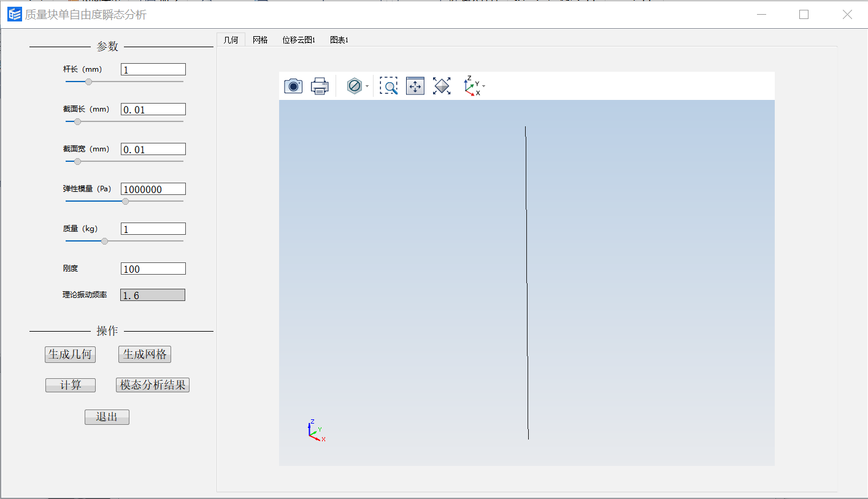The image size is (868, 499).
Task: Click the 杆长 slider handle
Action: pyautogui.click(x=88, y=82)
